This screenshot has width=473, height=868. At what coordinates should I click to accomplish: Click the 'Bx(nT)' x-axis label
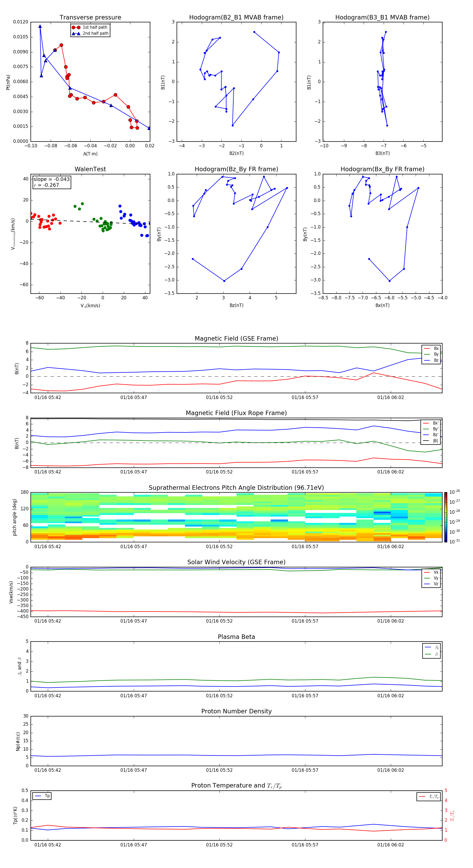pos(382,305)
